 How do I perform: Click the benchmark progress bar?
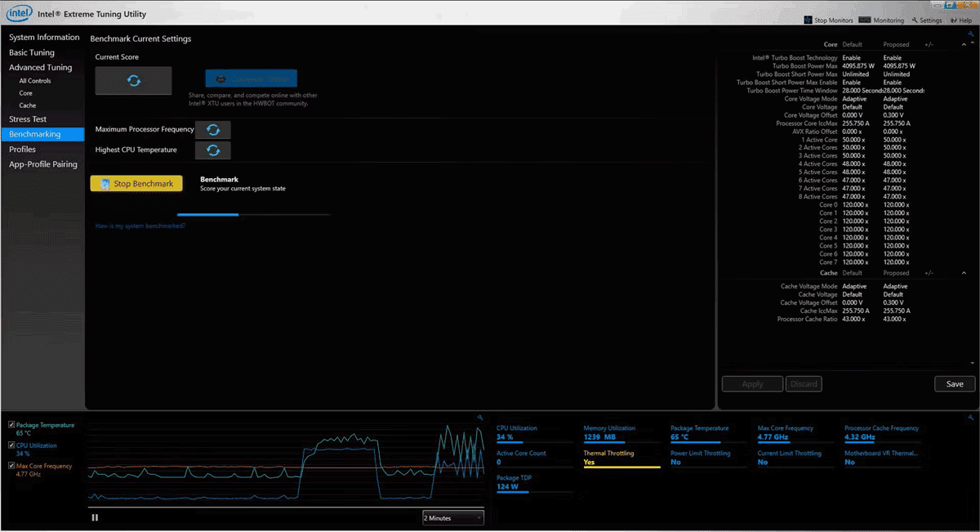pyautogui.click(x=253, y=215)
